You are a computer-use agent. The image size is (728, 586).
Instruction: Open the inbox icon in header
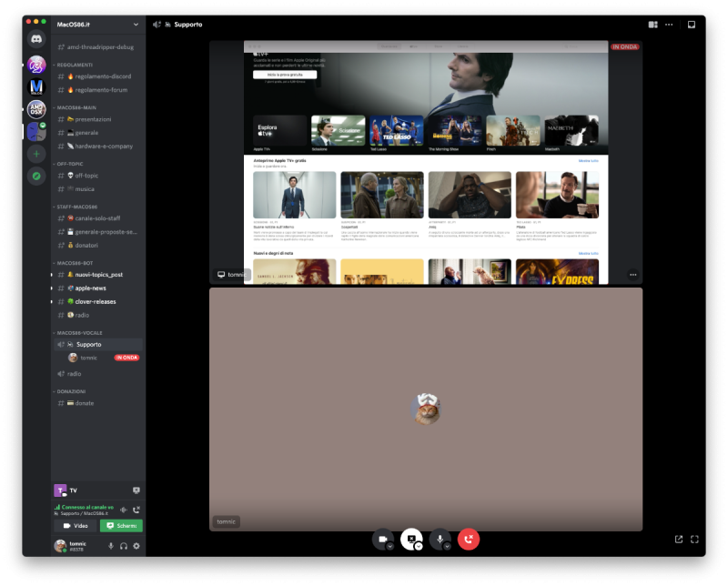coord(692,25)
